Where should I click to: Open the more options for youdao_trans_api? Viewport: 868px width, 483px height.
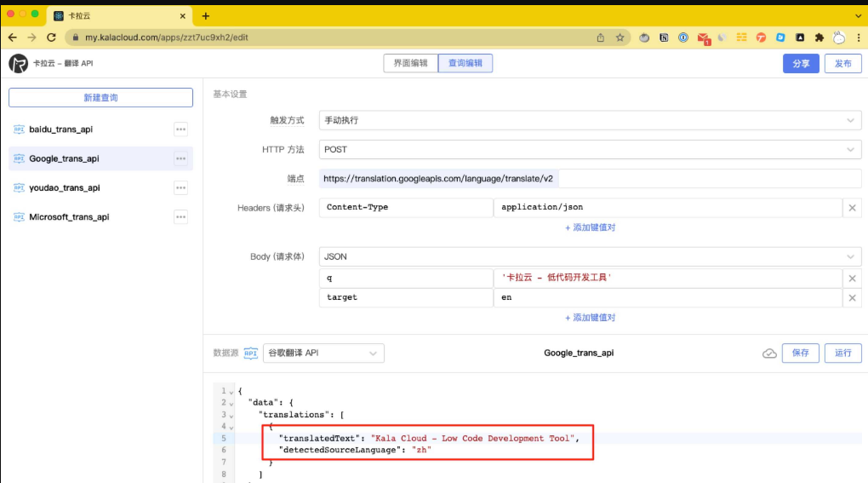point(181,187)
